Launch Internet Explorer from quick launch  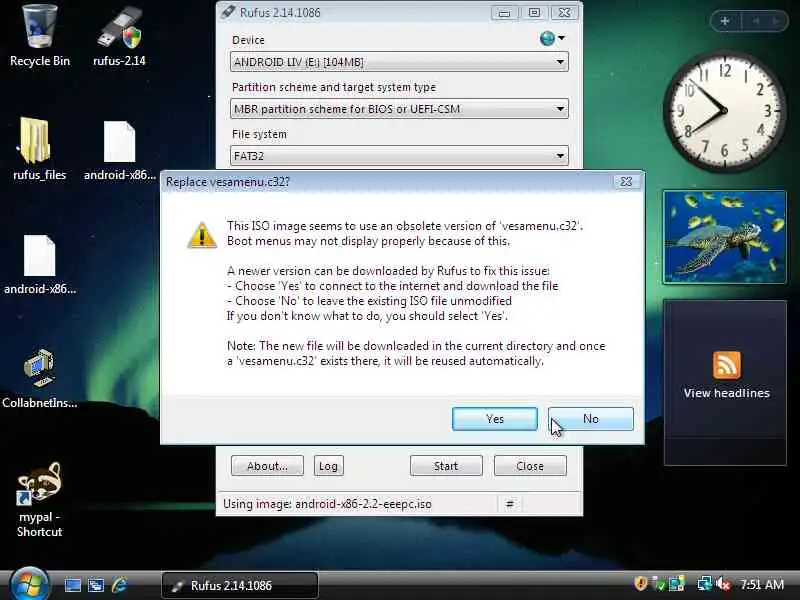click(x=119, y=585)
